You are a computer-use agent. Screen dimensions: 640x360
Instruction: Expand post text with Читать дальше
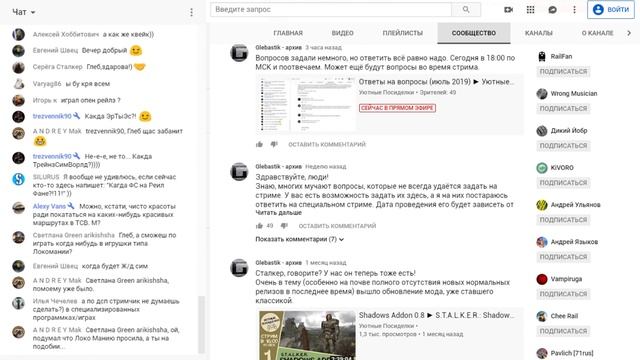point(278,213)
